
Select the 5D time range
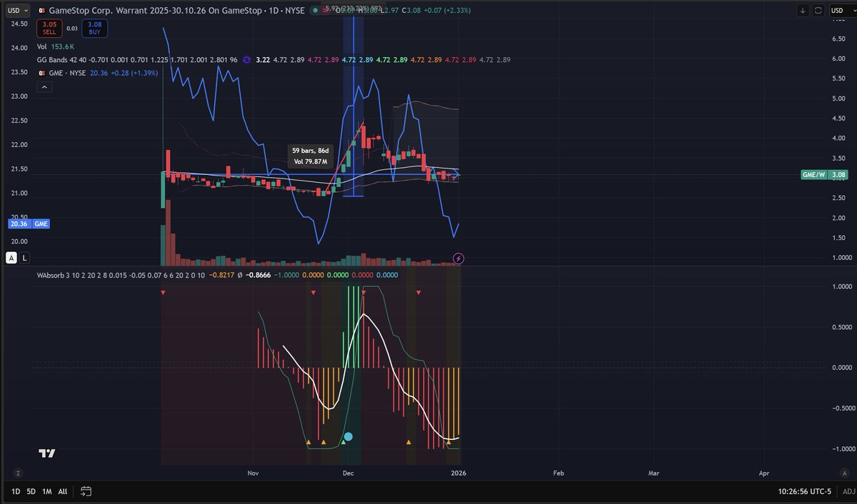(31, 491)
